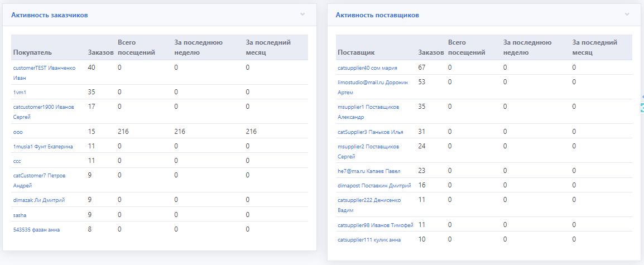Open 1musia1 Фунт Екатерина buyer
Viewport: 644px width, 265px height.
43,146
